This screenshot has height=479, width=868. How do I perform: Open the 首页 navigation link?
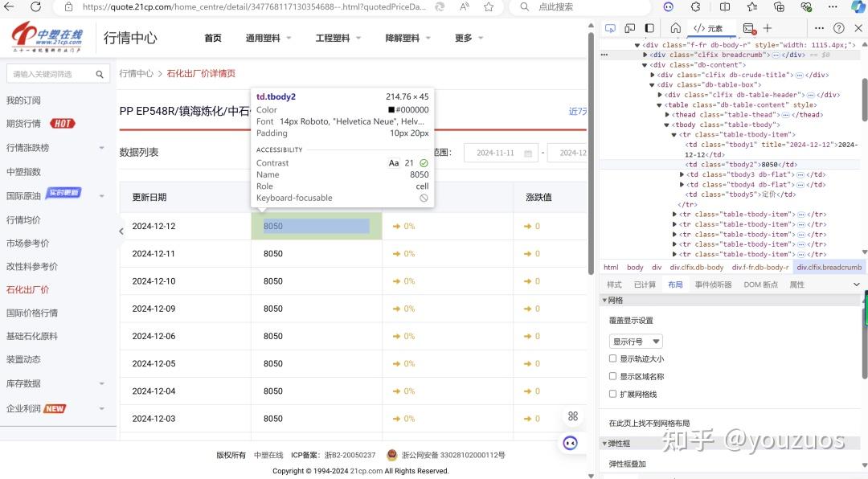pos(213,39)
